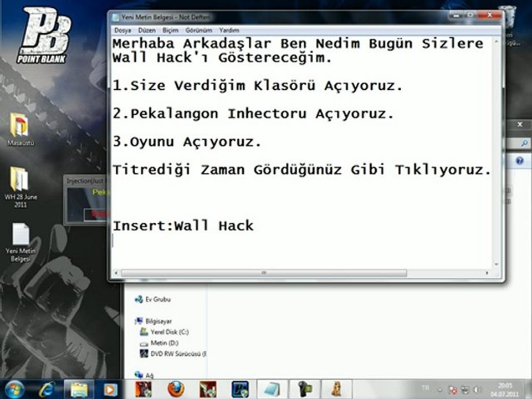Open the Düzen menu in Notepad
Viewport: 532px width, 399px height.
[146, 30]
